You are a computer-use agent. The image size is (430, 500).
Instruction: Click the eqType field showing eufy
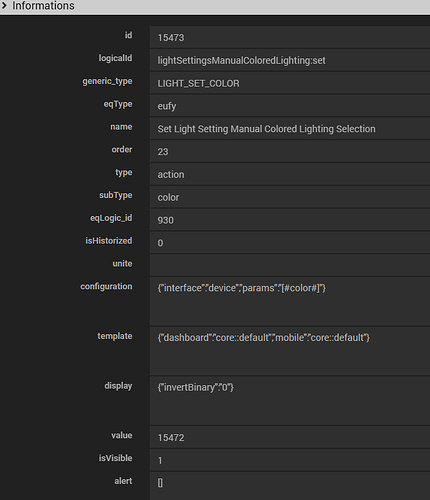(290, 106)
